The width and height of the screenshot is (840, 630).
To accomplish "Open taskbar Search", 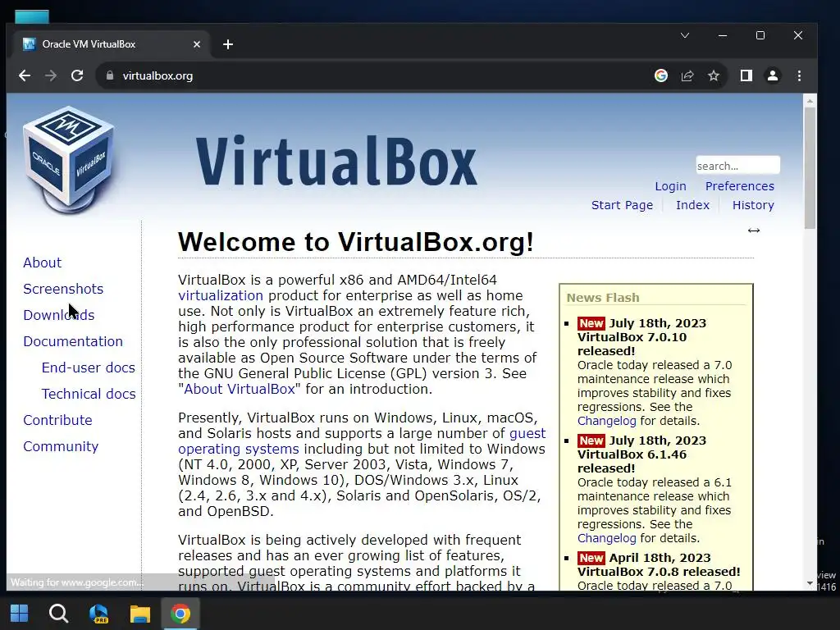I will 58,614.
